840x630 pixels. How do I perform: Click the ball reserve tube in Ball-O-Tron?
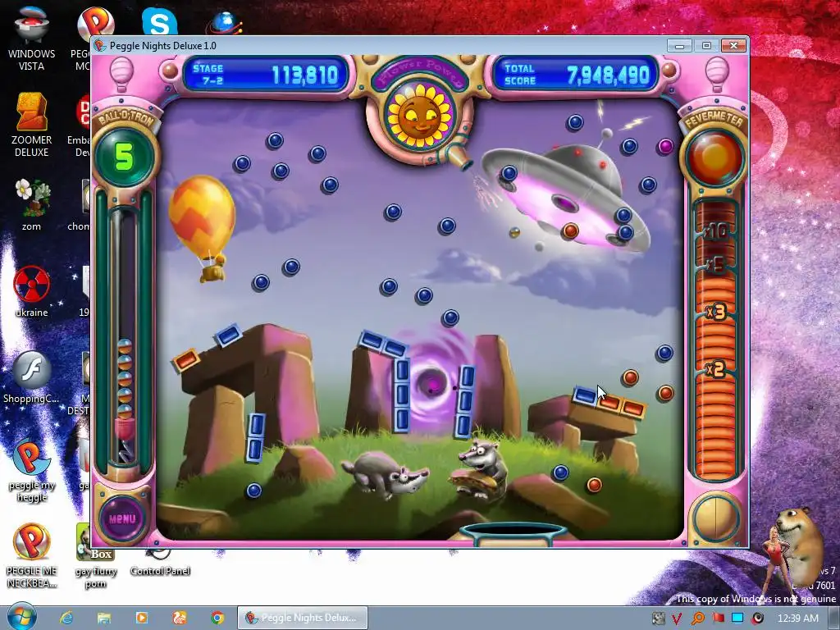pos(124,335)
